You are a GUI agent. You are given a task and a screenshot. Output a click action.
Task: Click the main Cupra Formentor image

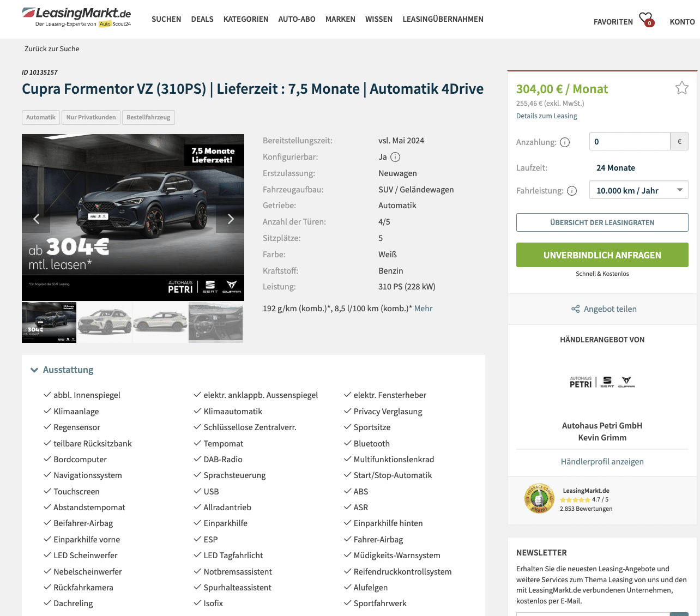pyautogui.click(x=133, y=218)
